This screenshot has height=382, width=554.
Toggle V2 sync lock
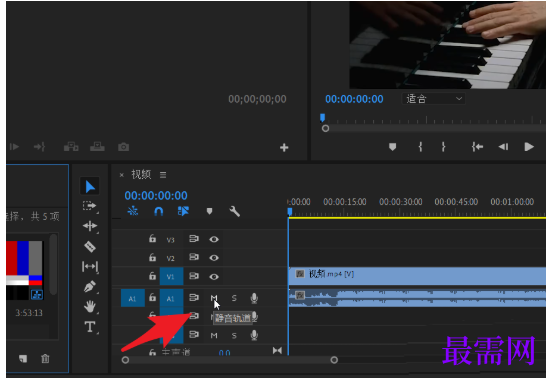click(194, 257)
